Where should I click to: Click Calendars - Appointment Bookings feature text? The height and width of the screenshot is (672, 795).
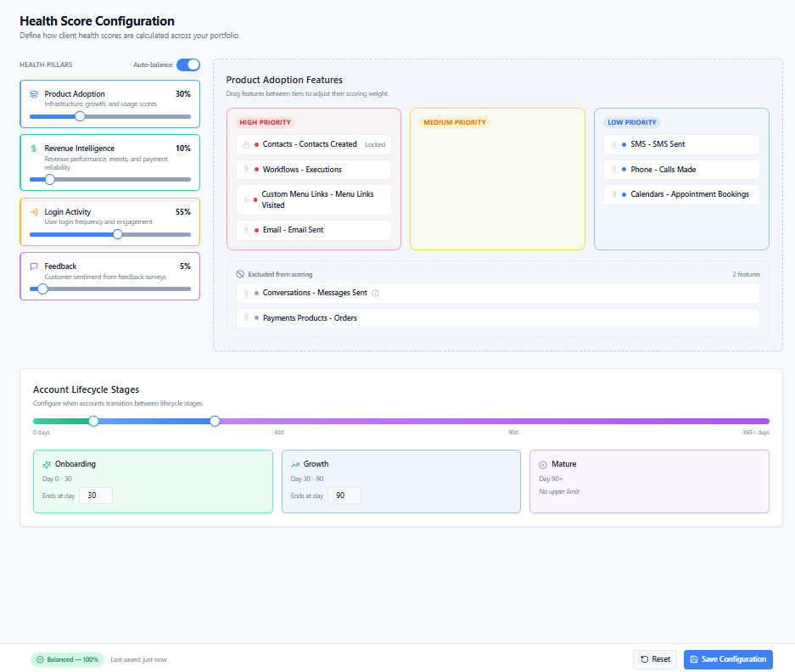click(x=690, y=195)
